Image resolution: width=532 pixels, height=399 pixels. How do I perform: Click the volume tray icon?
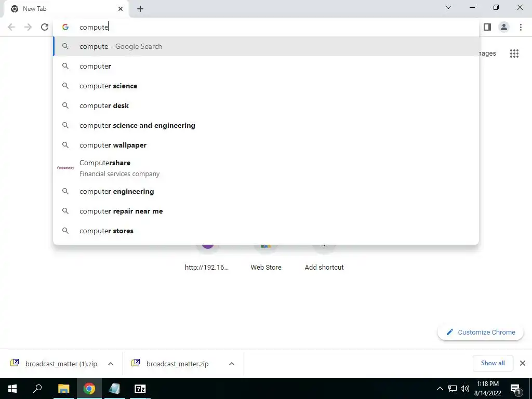click(x=465, y=389)
